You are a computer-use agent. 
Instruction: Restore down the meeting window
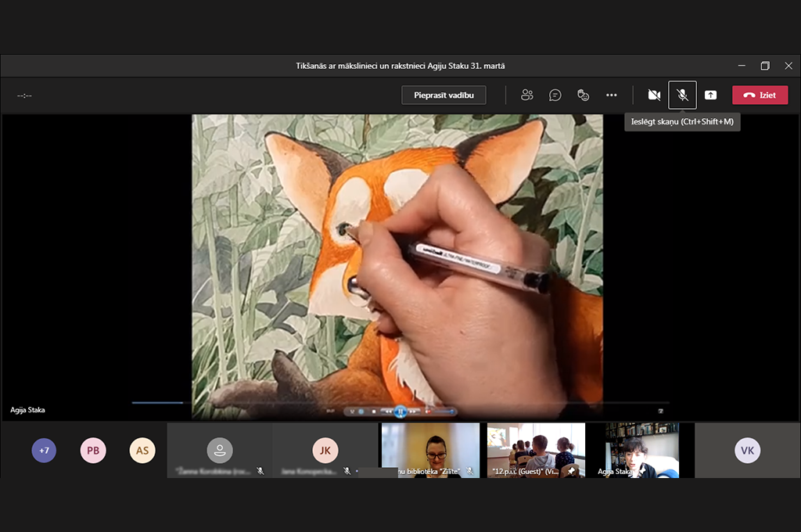[x=765, y=66]
